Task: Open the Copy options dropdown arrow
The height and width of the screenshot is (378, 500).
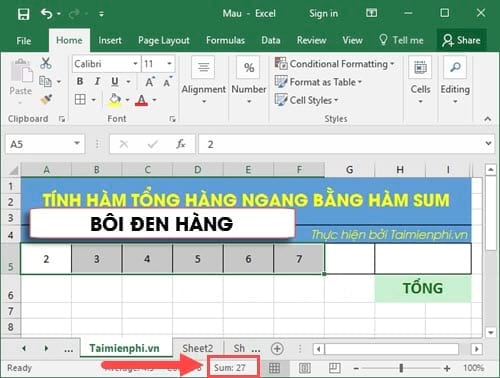Action: tap(59, 82)
